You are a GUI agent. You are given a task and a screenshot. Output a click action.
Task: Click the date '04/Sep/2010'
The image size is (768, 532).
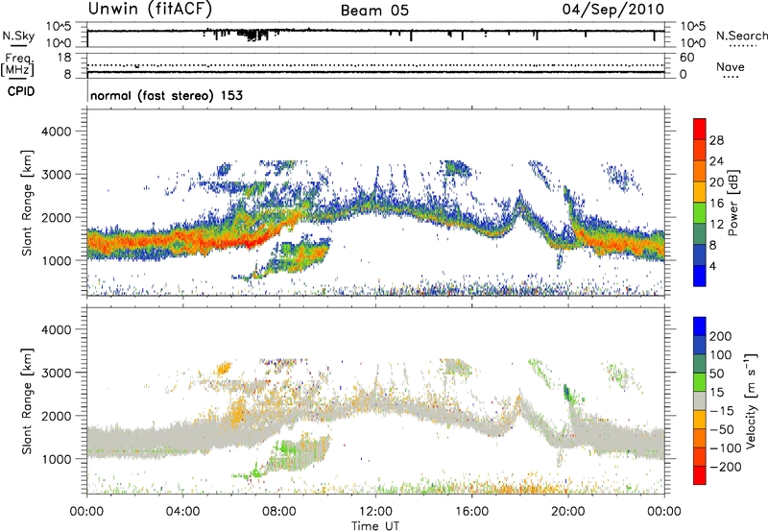613,9
